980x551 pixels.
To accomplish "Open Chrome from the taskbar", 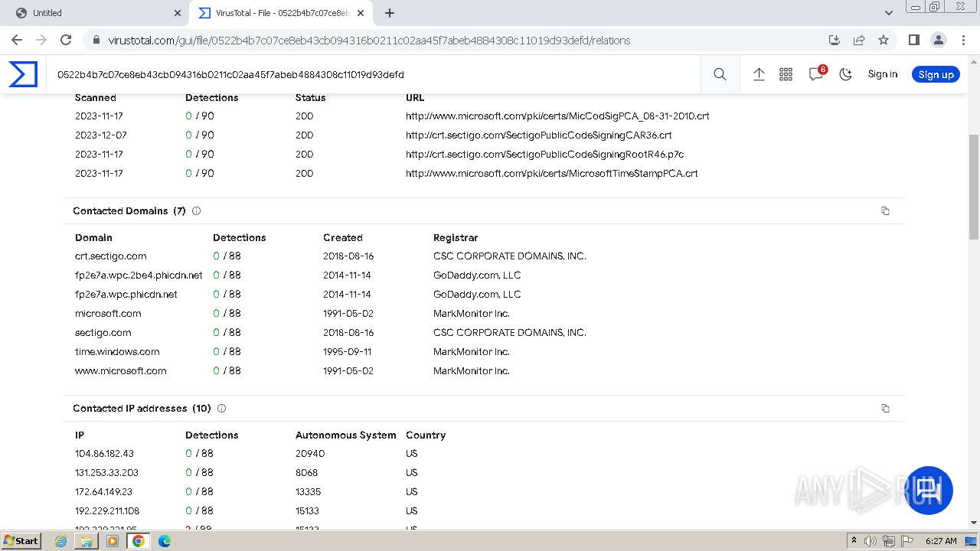I will [139, 541].
